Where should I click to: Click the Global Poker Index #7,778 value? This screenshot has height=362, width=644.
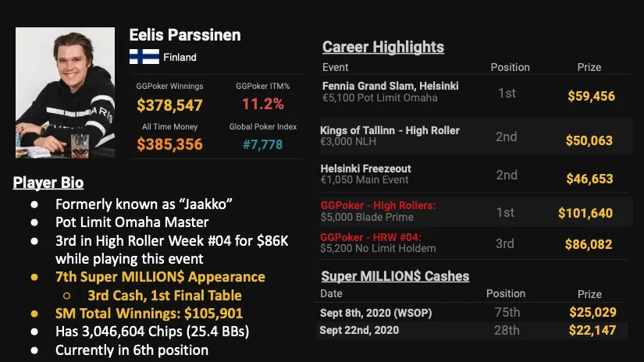click(x=262, y=144)
